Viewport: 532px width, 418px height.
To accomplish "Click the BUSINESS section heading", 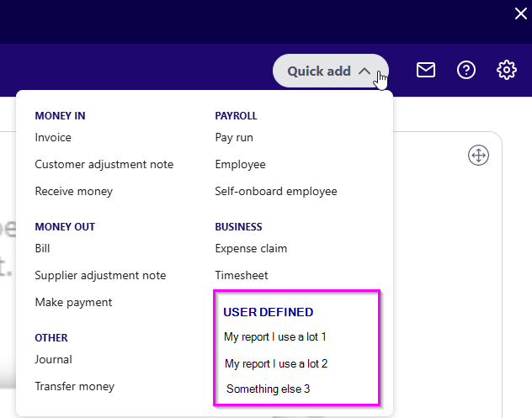I will point(238,227).
